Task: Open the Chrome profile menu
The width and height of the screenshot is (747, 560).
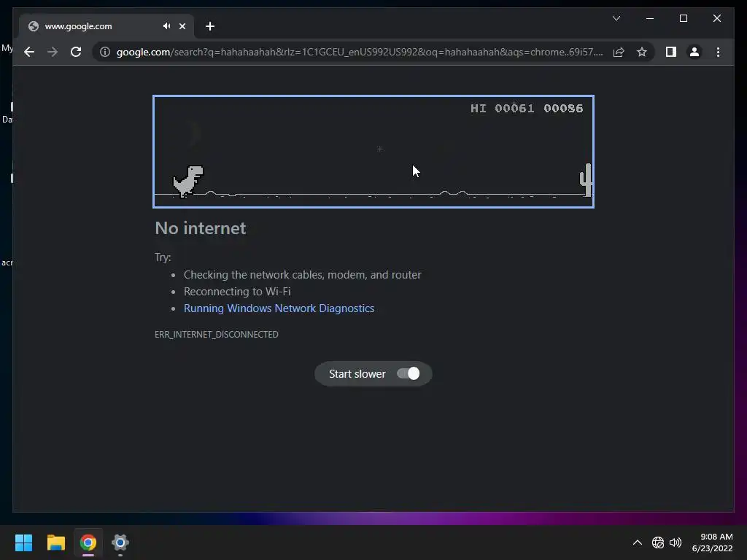Action: (694, 52)
